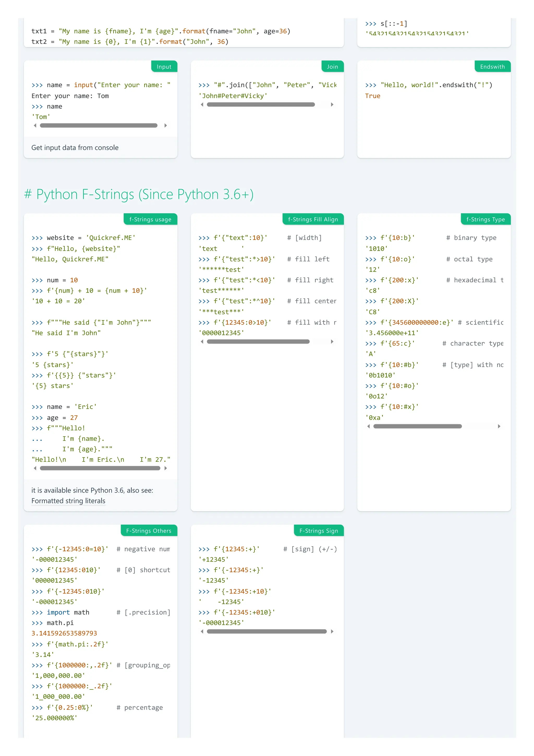The height and width of the screenshot is (756, 534).
Task: Open the Formatted string literals link
Action: coord(68,501)
